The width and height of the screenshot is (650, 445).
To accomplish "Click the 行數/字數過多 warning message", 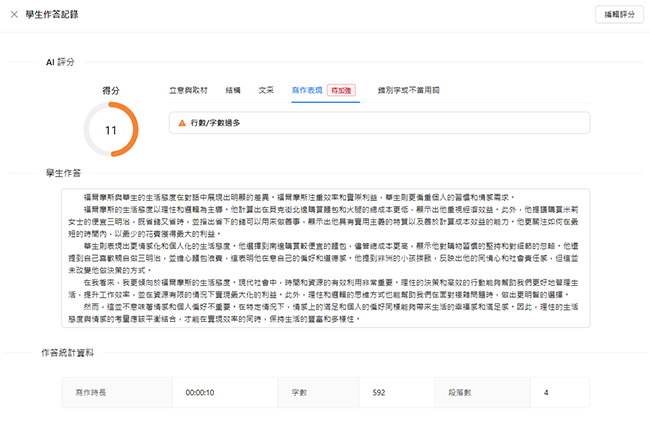I will coord(215,122).
